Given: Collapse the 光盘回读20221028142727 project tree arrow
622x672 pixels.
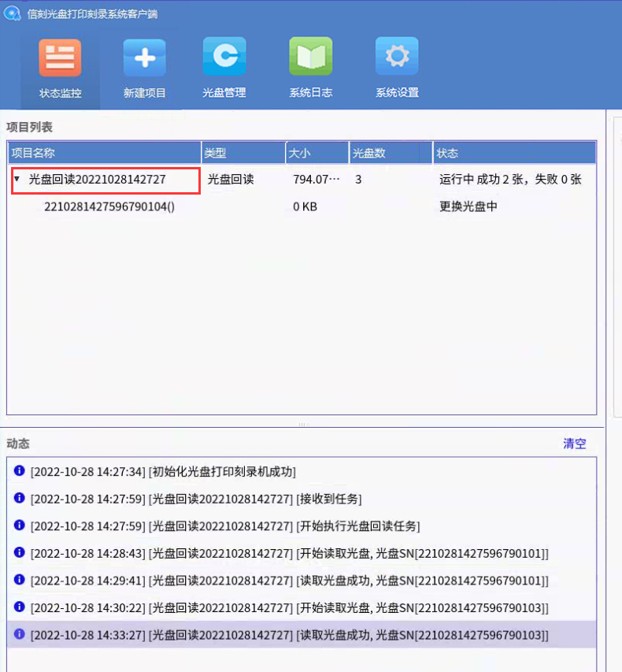Looking at the screenshot, I should click(x=17, y=180).
